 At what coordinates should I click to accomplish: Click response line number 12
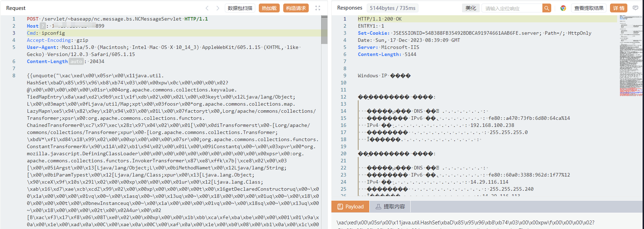343,97
